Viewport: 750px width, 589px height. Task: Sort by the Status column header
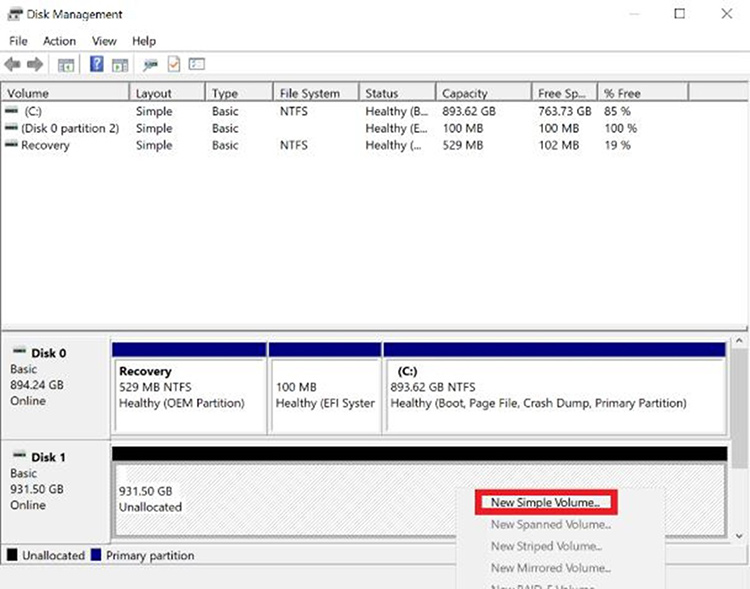[397, 93]
